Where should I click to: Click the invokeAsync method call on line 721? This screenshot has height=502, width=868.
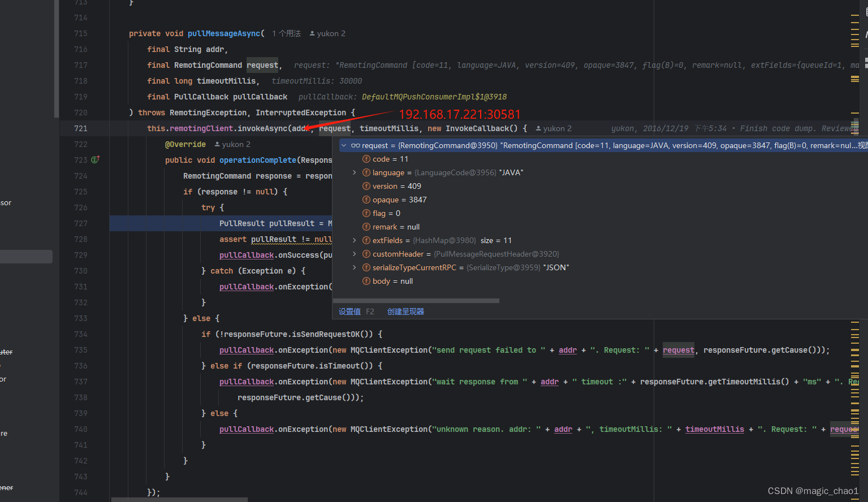262,128
